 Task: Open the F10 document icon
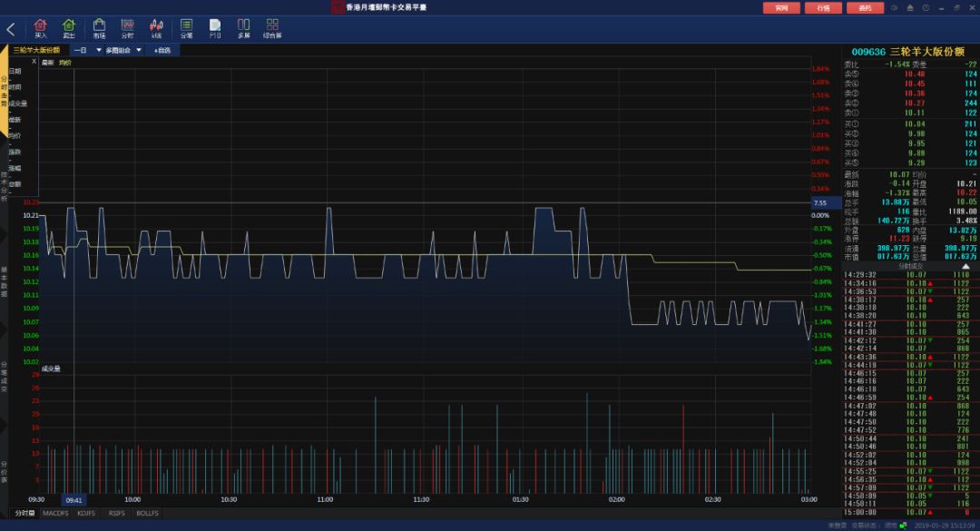pyautogui.click(x=215, y=29)
